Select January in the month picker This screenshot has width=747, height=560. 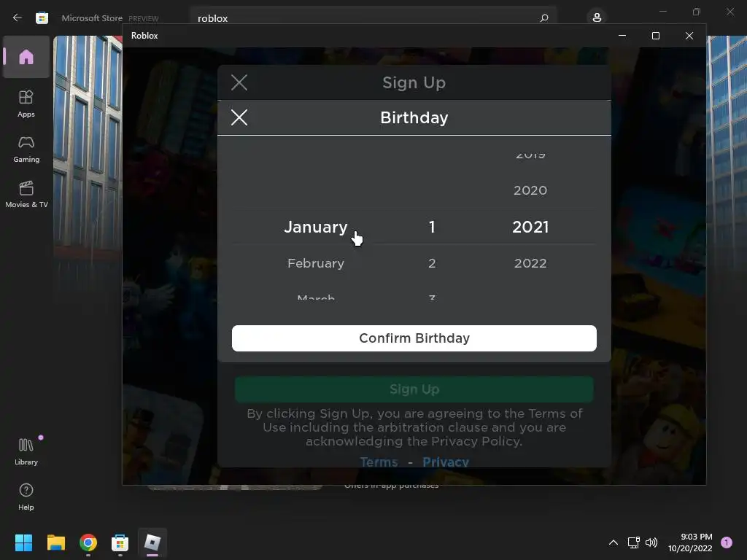(x=316, y=227)
